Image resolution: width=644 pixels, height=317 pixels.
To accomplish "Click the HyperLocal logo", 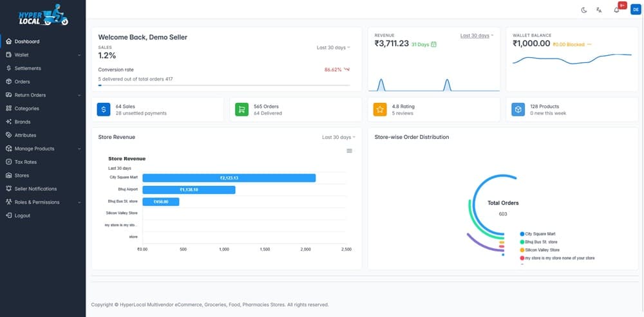I will pyautogui.click(x=43, y=17).
